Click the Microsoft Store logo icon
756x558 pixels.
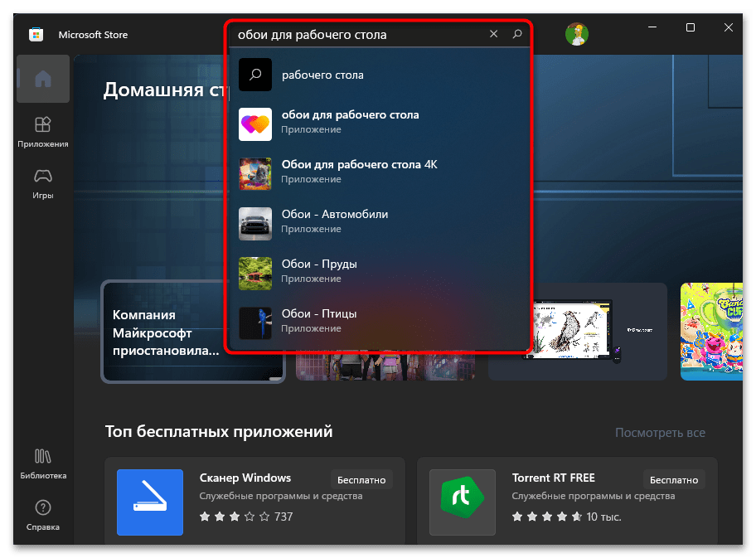click(x=36, y=35)
